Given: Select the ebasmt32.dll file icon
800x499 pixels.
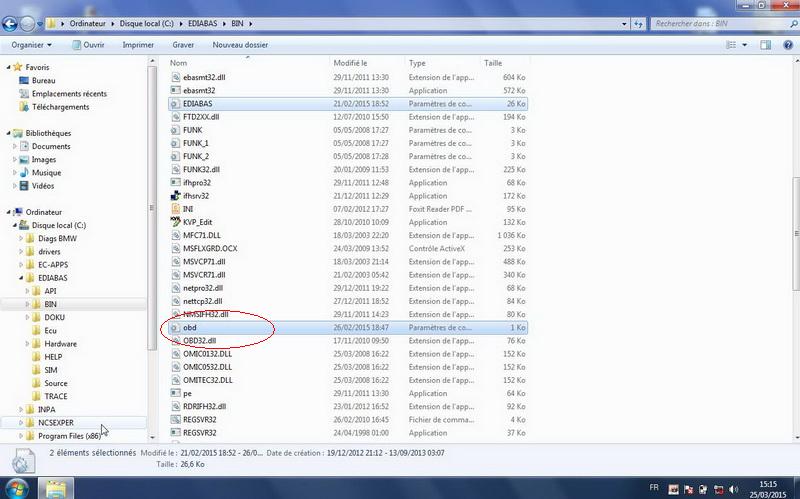Looking at the screenshot, I should click(176, 77).
